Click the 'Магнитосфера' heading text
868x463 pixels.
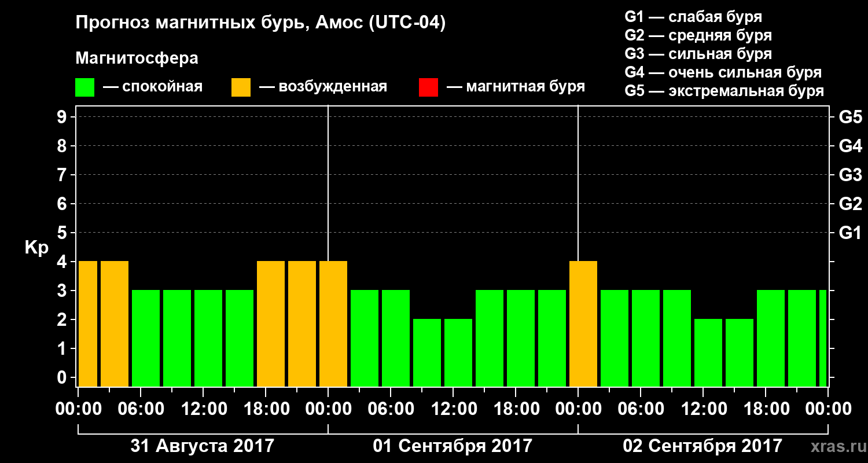point(137,59)
